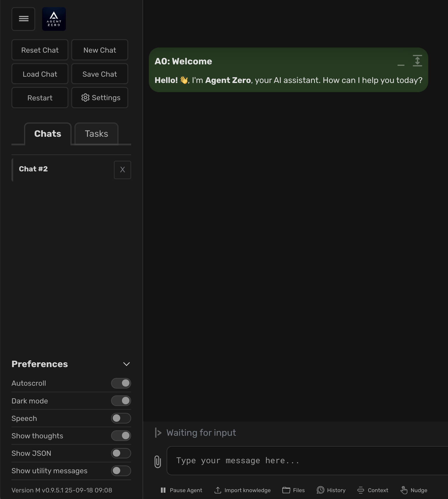
Task: Focus the message input field
Action: click(x=307, y=461)
